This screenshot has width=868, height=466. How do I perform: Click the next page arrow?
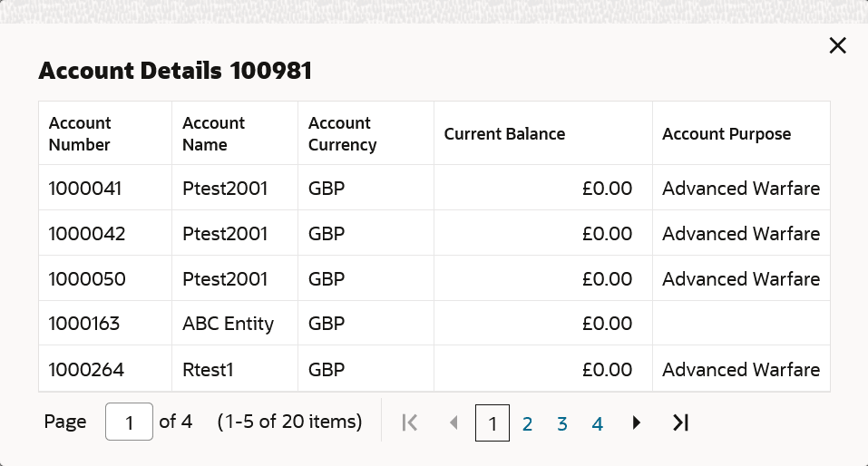[637, 422]
